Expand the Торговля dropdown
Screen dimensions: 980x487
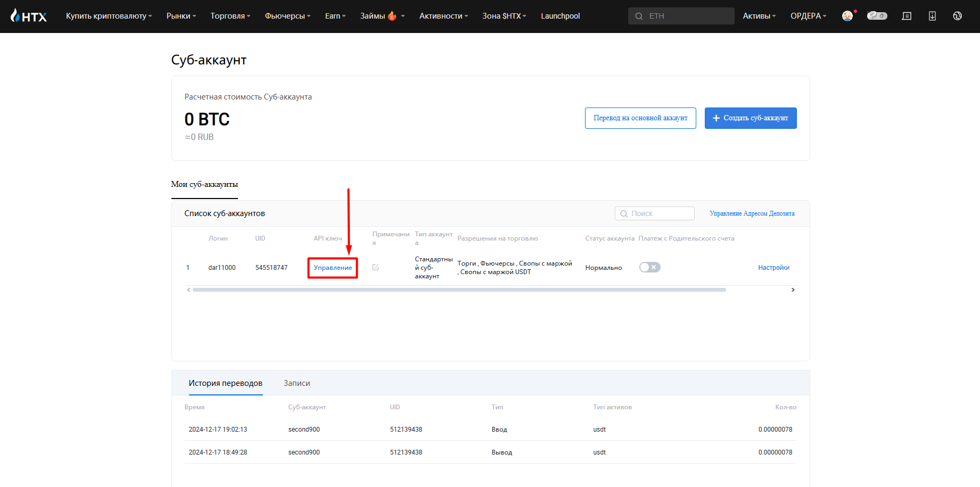(x=230, y=16)
